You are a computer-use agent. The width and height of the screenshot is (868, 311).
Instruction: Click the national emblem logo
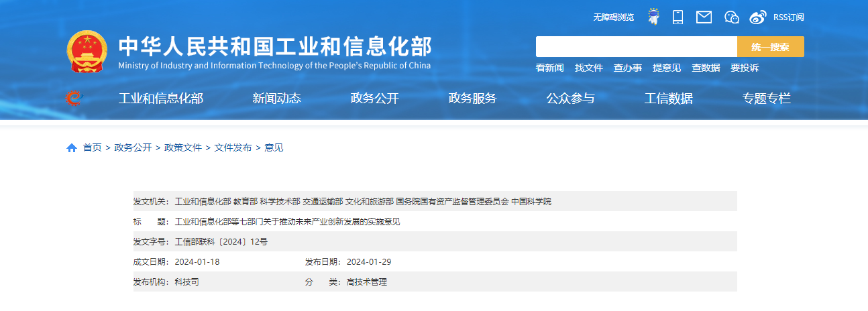87,51
